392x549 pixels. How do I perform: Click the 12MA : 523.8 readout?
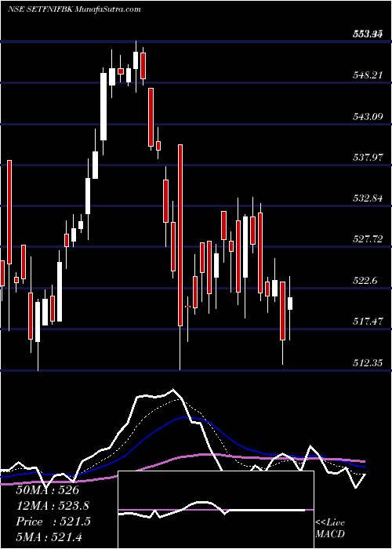click(x=53, y=506)
